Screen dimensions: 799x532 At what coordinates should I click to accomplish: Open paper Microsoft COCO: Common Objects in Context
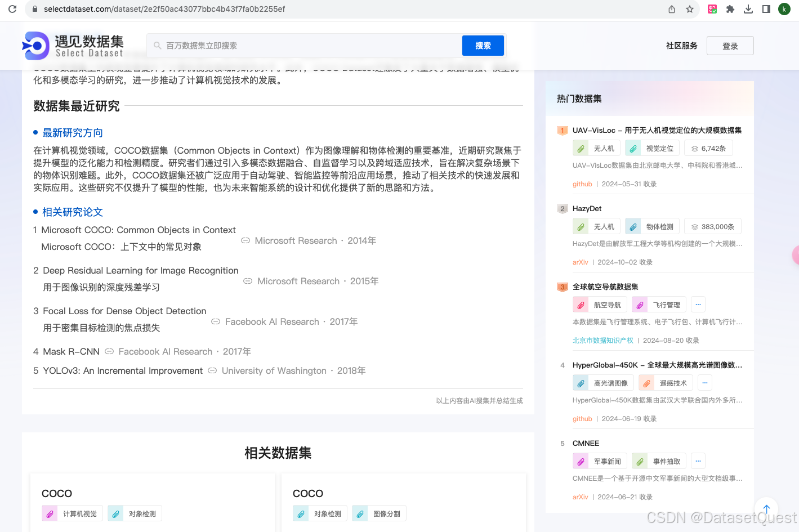point(139,230)
